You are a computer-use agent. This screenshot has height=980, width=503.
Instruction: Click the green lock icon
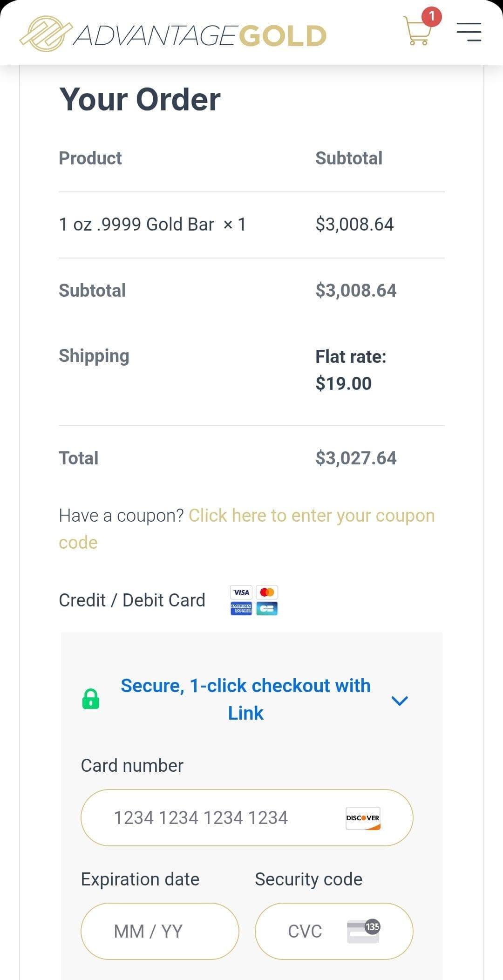91,699
